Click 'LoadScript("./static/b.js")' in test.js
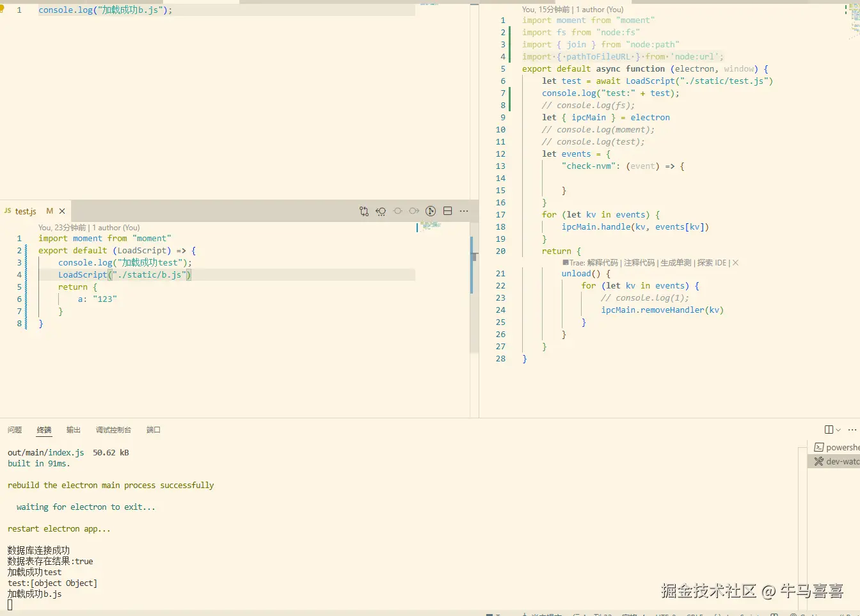860x616 pixels. [x=125, y=275]
